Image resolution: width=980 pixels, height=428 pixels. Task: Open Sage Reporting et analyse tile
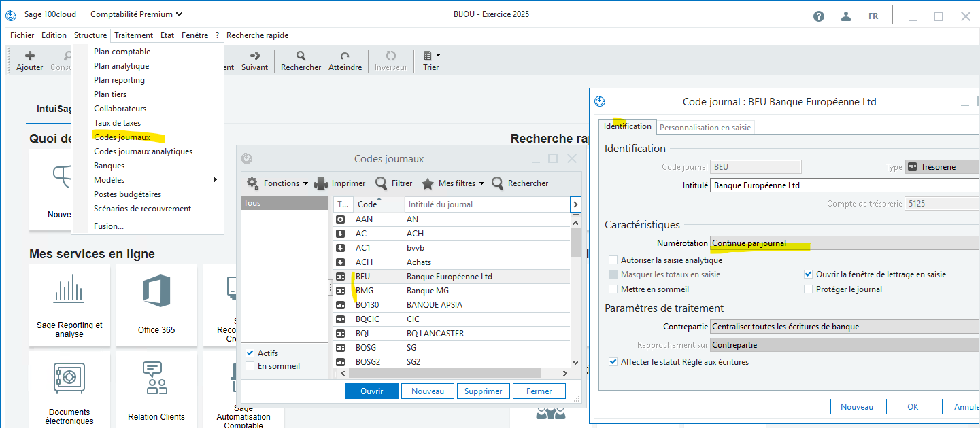(69, 305)
